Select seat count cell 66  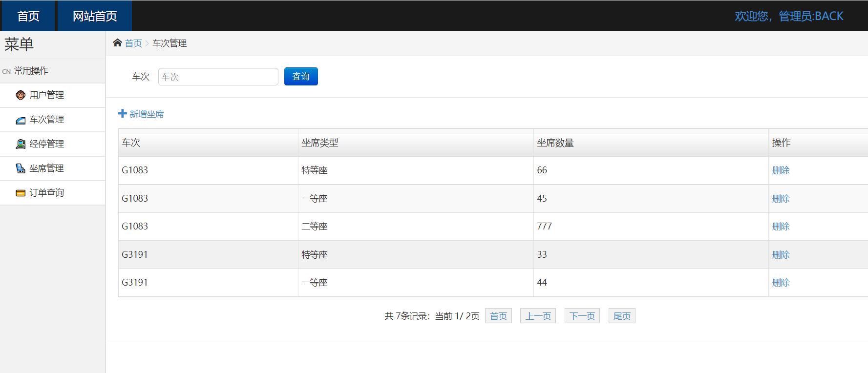(x=651, y=170)
